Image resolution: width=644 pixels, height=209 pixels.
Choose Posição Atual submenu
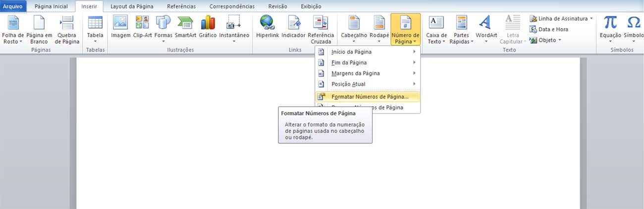(368, 84)
